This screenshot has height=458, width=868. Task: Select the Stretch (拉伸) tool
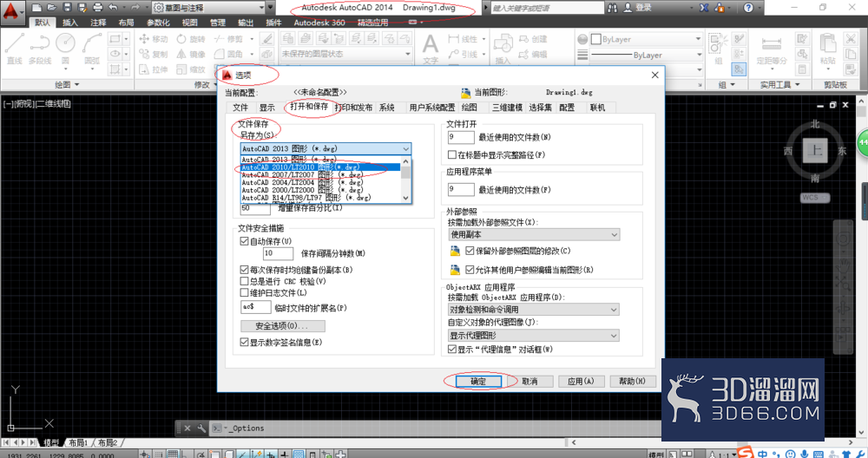coord(154,69)
